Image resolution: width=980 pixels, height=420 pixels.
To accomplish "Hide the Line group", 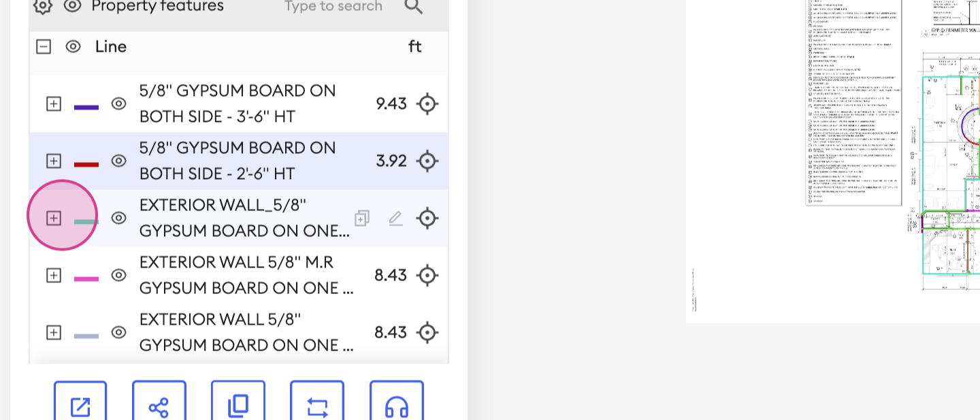I will pyautogui.click(x=73, y=47).
